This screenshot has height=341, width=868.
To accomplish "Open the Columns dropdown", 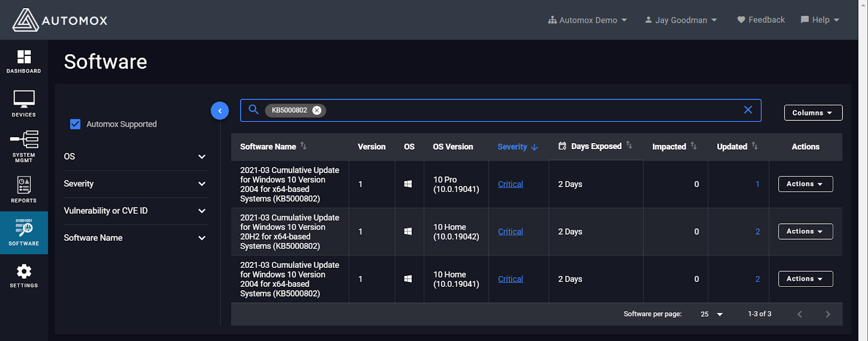I will (813, 113).
